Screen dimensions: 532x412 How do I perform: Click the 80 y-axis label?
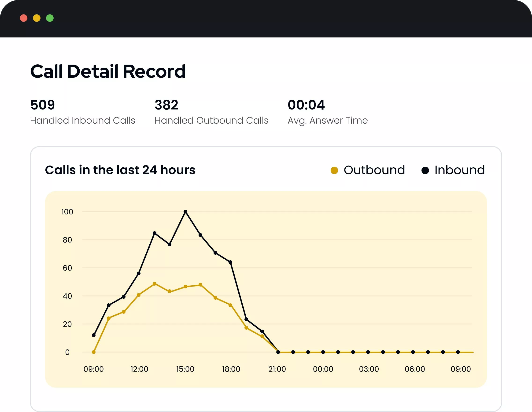[67, 240]
